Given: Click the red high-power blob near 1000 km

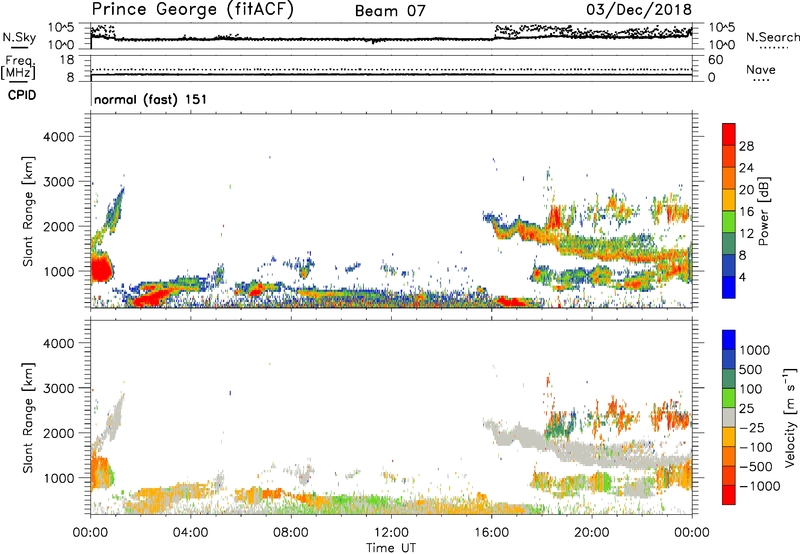Looking at the screenshot, I should [x=101, y=268].
